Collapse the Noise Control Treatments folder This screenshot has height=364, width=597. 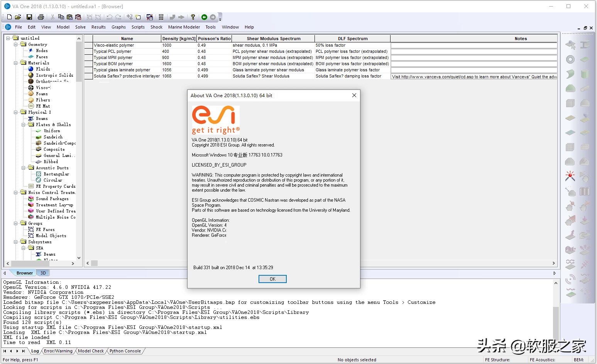[15, 192]
